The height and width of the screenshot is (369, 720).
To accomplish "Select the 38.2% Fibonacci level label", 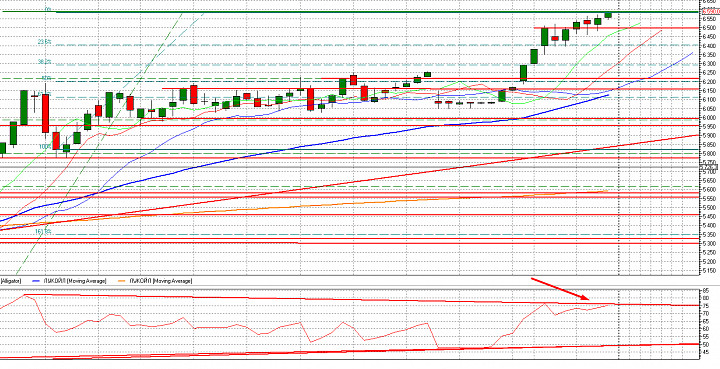I will pos(45,62).
